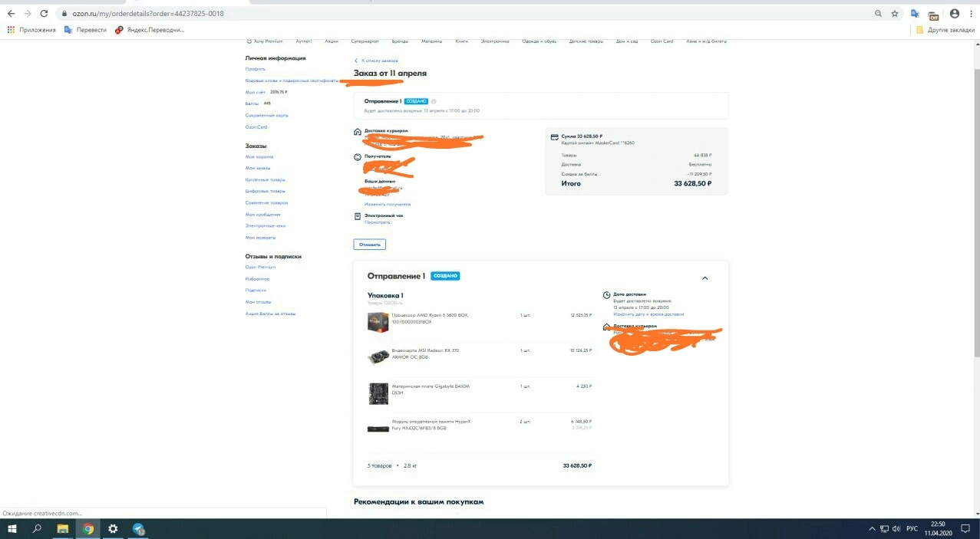
Task: Switch to Chrome on the taskbar
Action: (88, 529)
